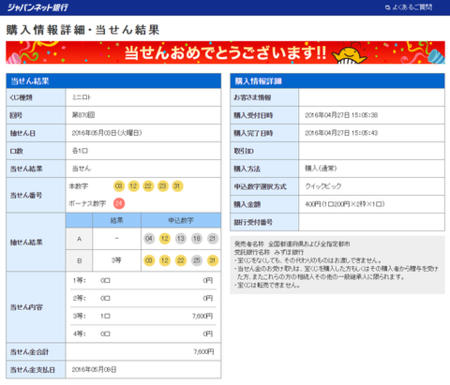Click gray ball 13 in entry row A
The image size is (450, 385).
tap(181, 239)
